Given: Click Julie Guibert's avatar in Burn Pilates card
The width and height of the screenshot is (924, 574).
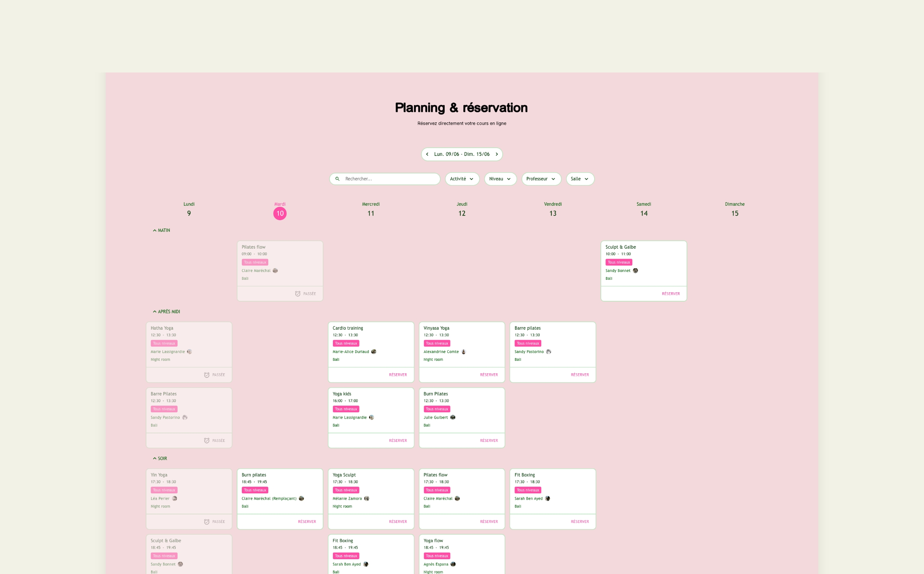Looking at the screenshot, I should click(453, 417).
